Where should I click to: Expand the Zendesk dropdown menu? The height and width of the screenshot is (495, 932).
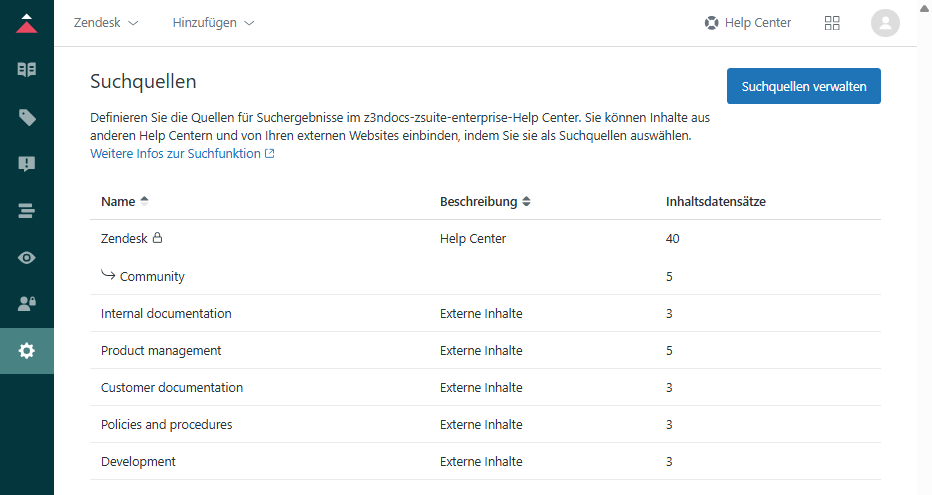click(106, 23)
